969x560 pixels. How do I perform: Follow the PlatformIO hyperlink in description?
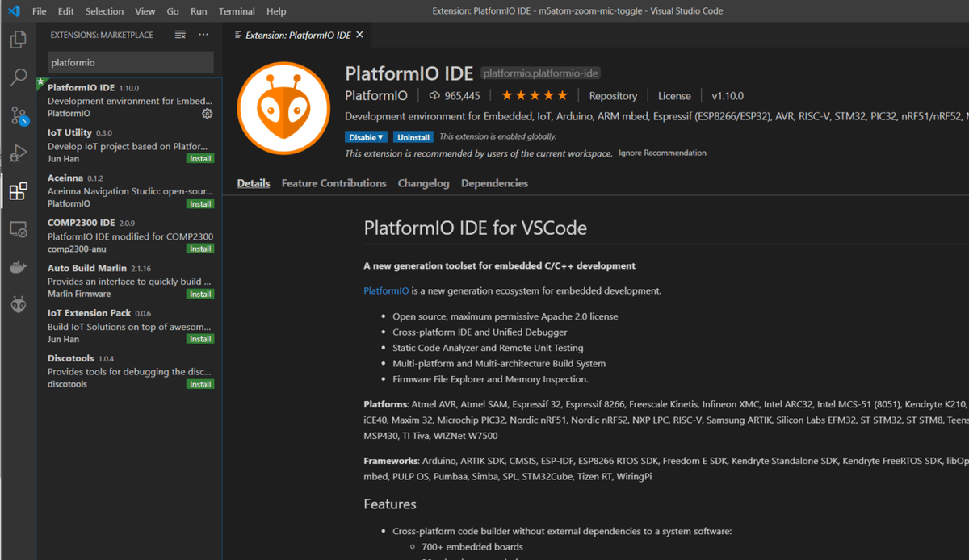point(386,290)
